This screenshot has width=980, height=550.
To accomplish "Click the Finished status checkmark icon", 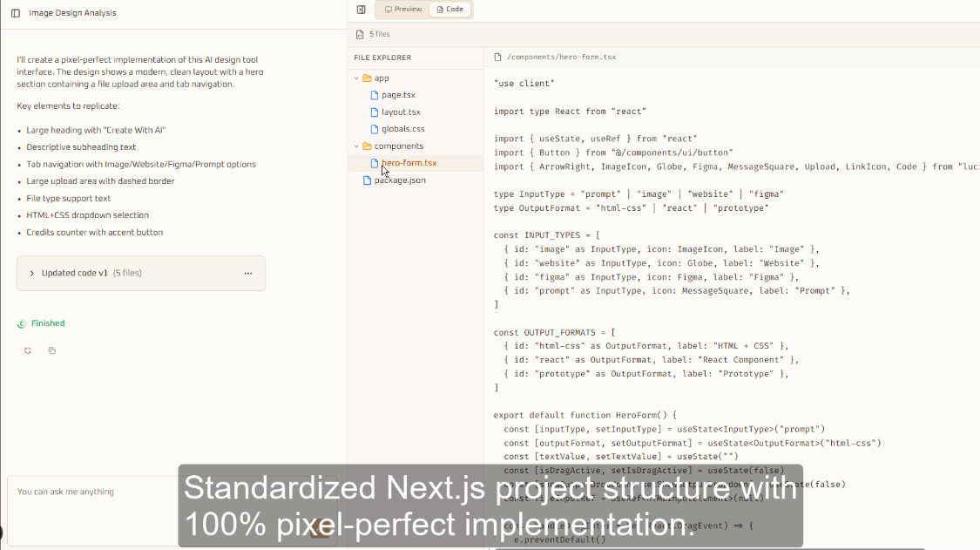I will [22, 323].
